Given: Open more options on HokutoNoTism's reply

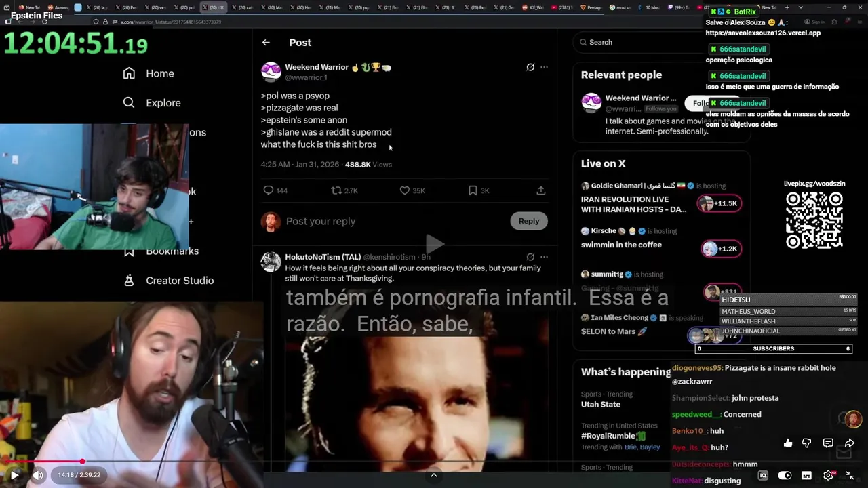Looking at the screenshot, I should pyautogui.click(x=544, y=257).
